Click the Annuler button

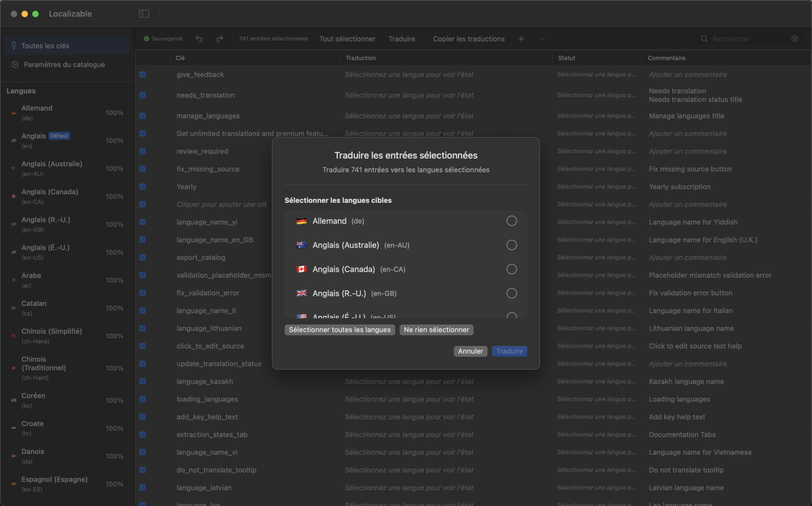click(x=470, y=351)
